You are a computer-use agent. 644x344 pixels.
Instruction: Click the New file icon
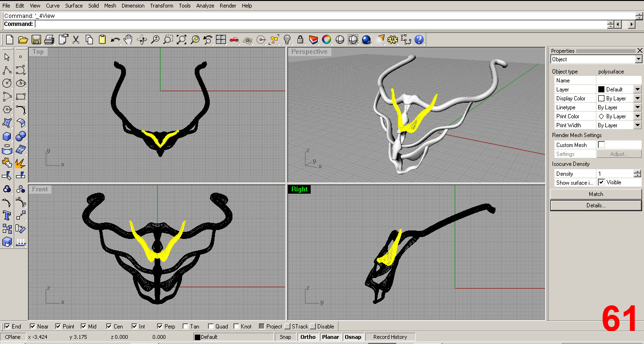pos(9,40)
